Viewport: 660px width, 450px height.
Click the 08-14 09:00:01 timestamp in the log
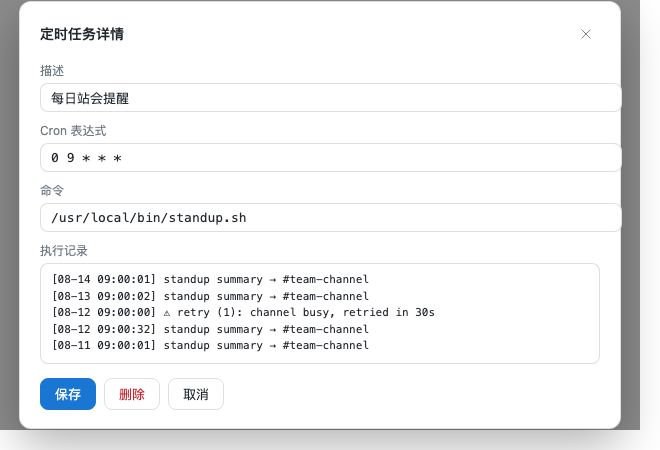104,280
